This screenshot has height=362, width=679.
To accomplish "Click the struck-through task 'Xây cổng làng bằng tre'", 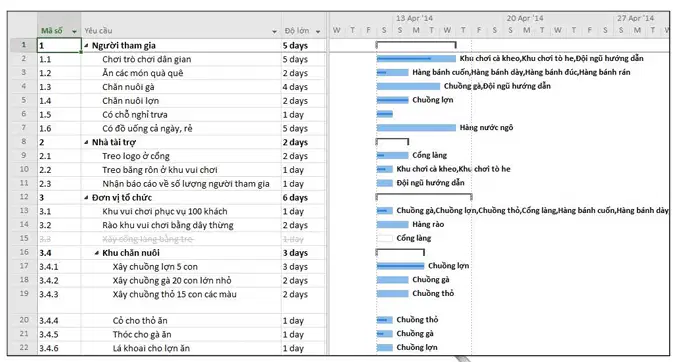I will pyautogui.click(x=148, y=239).
